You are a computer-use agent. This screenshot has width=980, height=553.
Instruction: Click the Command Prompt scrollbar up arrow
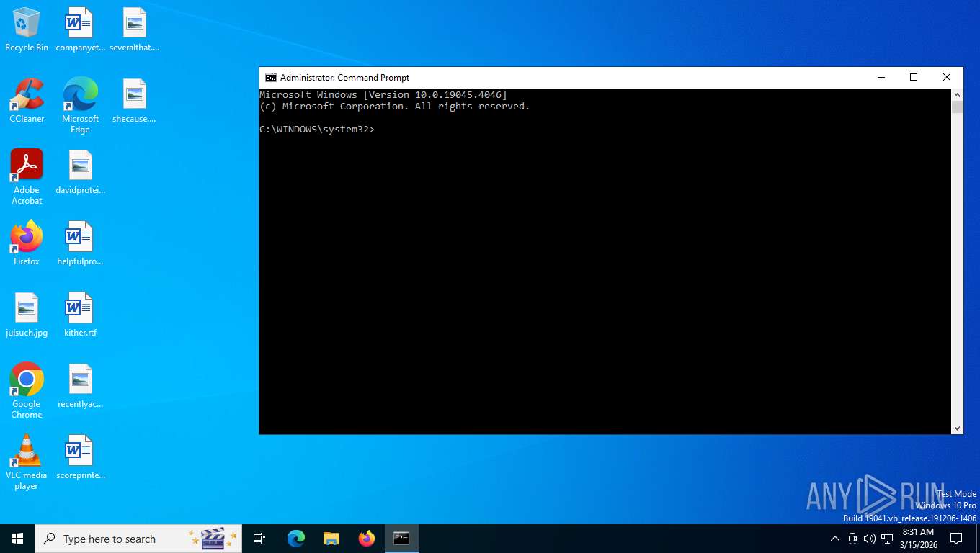957,95
